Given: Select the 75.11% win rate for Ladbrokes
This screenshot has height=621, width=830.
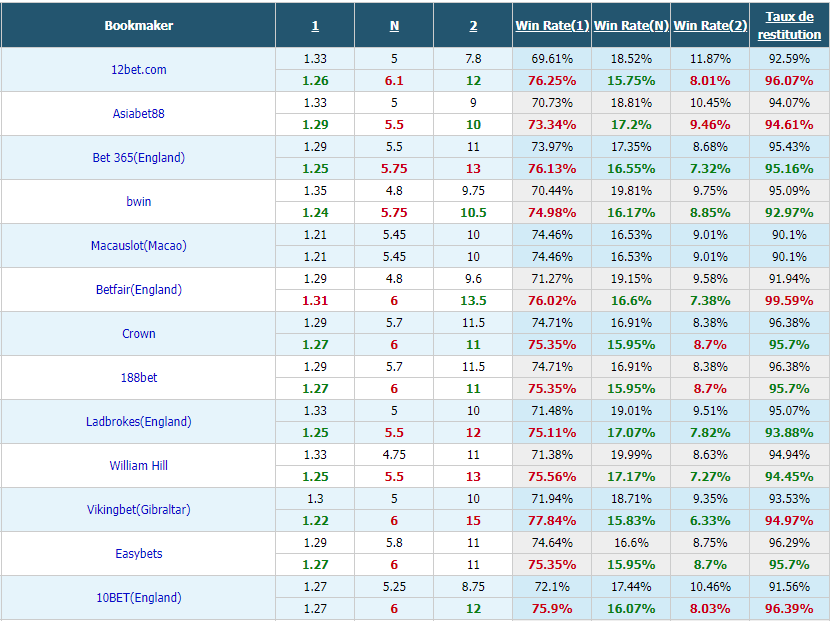Looking at the screenshot, I should pos(552,432).
